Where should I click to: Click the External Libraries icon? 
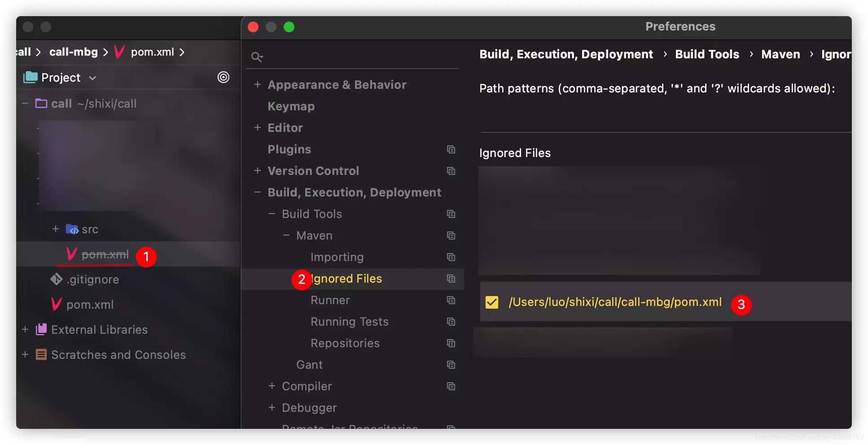[x=41, y=329]
